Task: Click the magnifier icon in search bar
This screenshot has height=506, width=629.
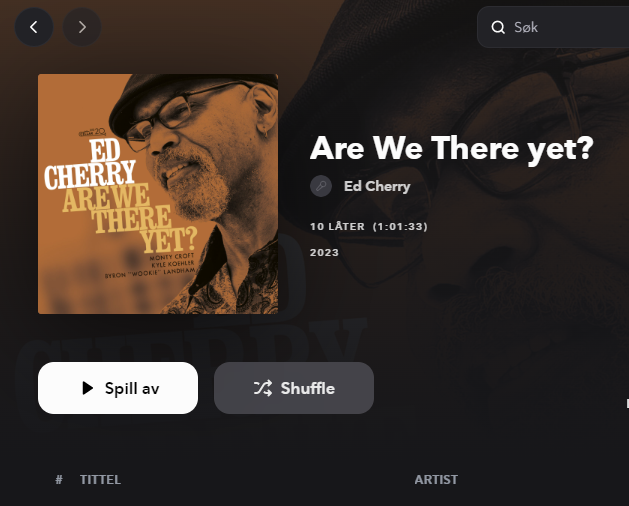Action: pos(498,27)
